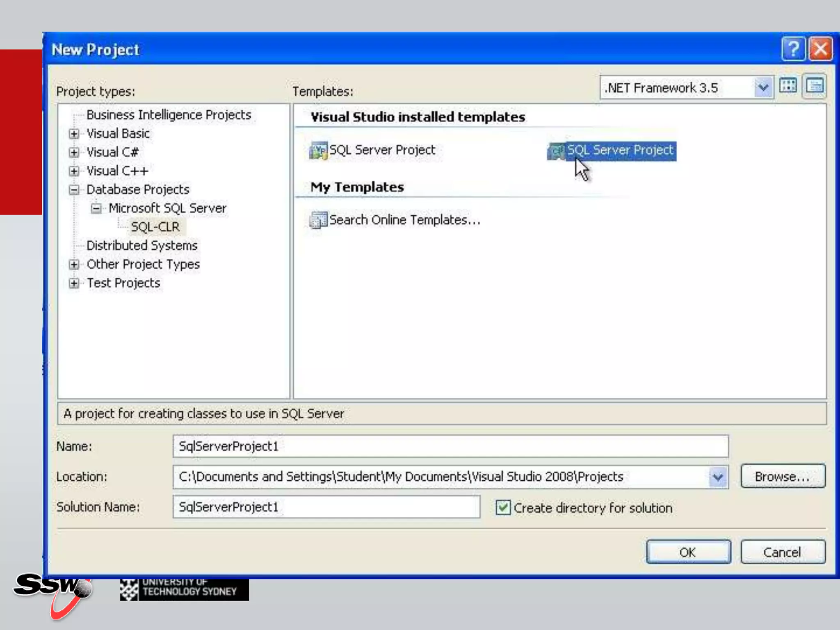This screenshot has width=840, height=630.
Task: Select the Visual C++ project type
Action: click(x=117, y=171)
